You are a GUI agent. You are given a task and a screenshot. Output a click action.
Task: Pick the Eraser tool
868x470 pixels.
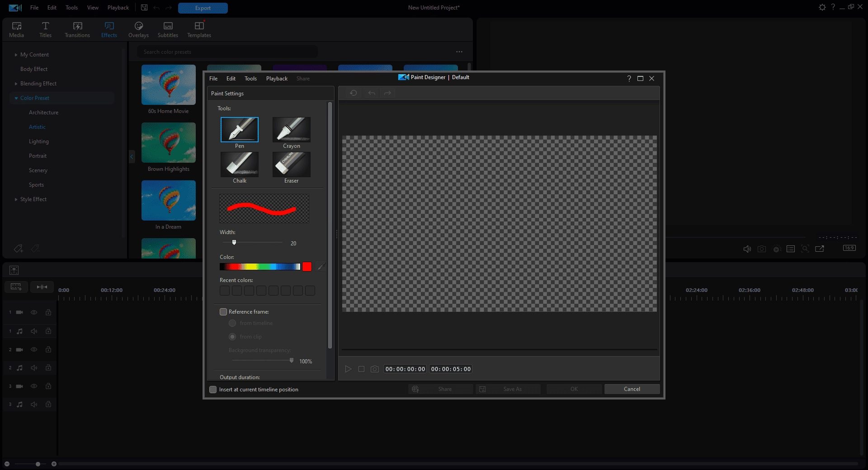[292, 164]
